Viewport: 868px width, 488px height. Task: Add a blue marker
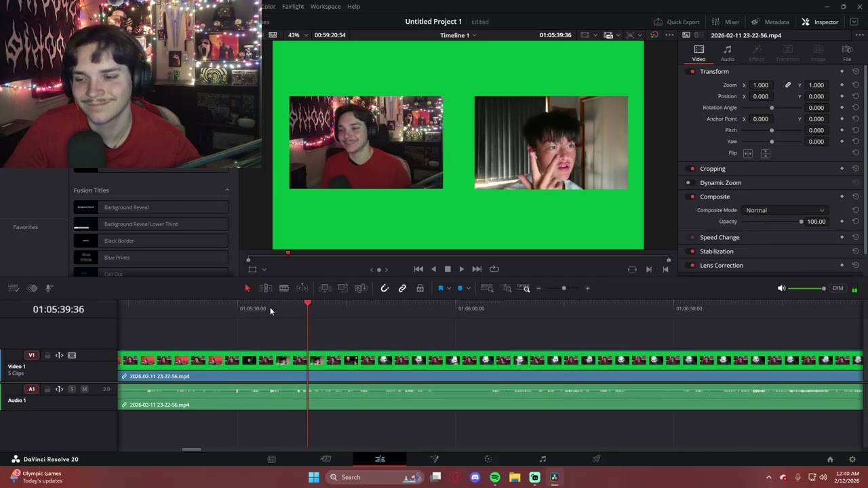click(x=460, y=288)
